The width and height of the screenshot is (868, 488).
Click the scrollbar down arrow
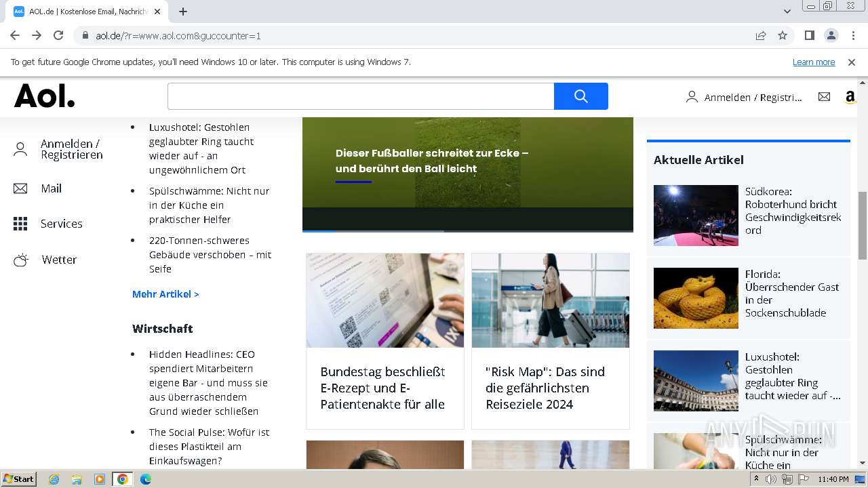[863, 464]
